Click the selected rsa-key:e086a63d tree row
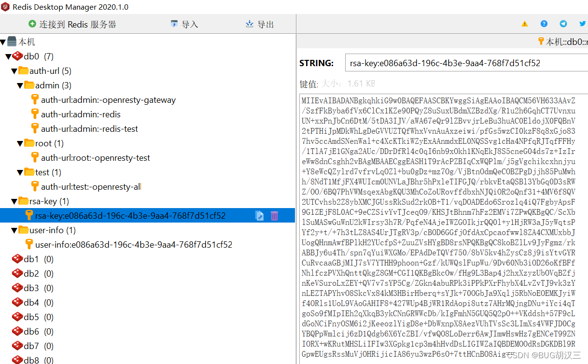This screenshot has width=588, height=364. 147,216
